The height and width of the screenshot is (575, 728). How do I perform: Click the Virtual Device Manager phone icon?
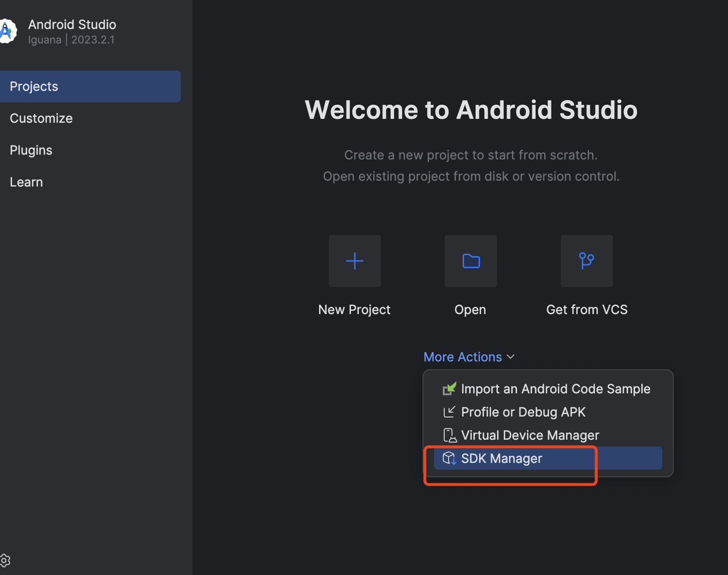pyautogui.click(x=450, y=435)
